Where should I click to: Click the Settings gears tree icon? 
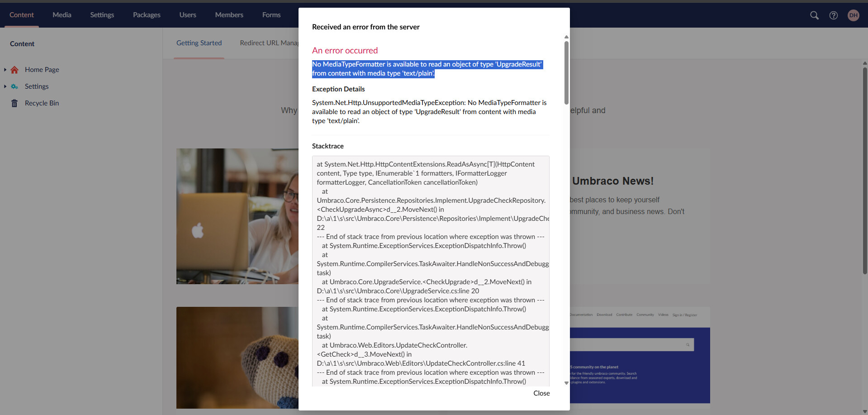[14, 86]
